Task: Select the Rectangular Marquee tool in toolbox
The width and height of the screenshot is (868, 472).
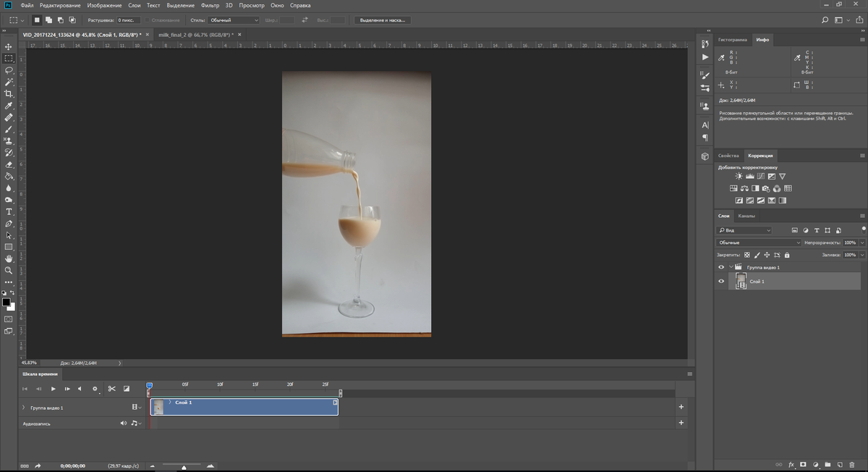Action: coord(9,58)
